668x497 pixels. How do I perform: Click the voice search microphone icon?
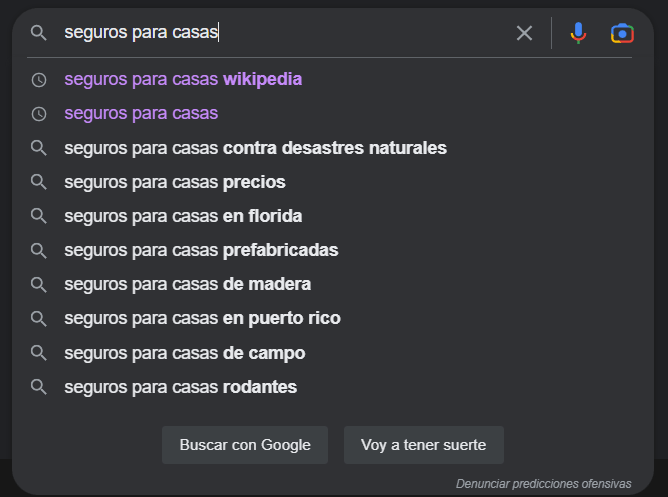pyautogui.click(x=578, y=33)
